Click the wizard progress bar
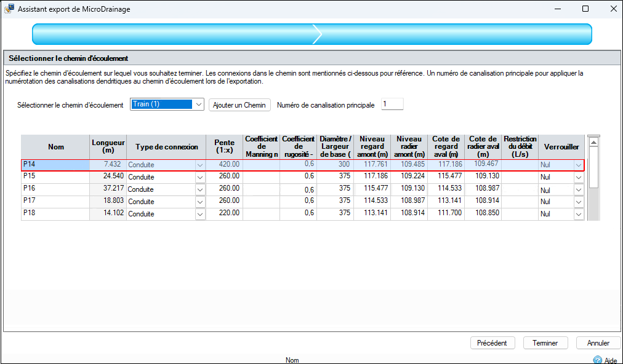The height and width of the screenshot is (364, 623). coord(312,34)
